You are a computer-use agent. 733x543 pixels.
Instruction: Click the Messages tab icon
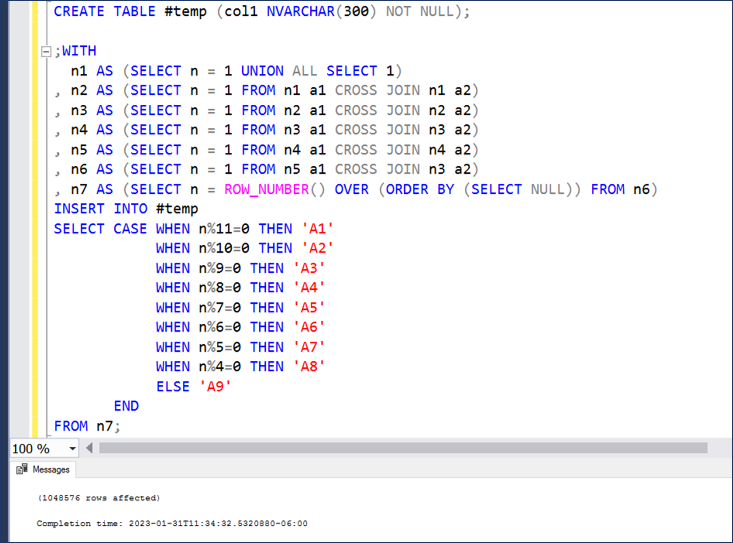point(22,469)
